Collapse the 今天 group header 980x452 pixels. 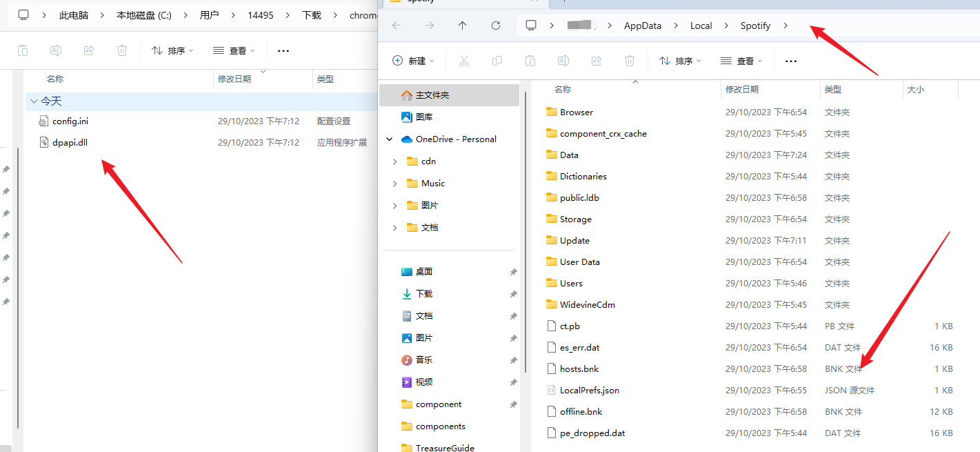pos(34,101)
